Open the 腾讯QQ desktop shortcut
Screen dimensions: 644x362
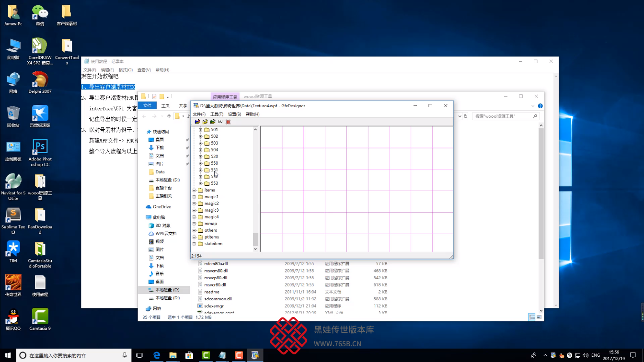point(13,320)
